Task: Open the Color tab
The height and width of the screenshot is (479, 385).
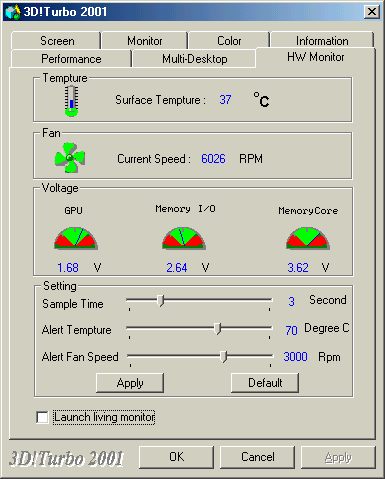Action: click(229, 41)
